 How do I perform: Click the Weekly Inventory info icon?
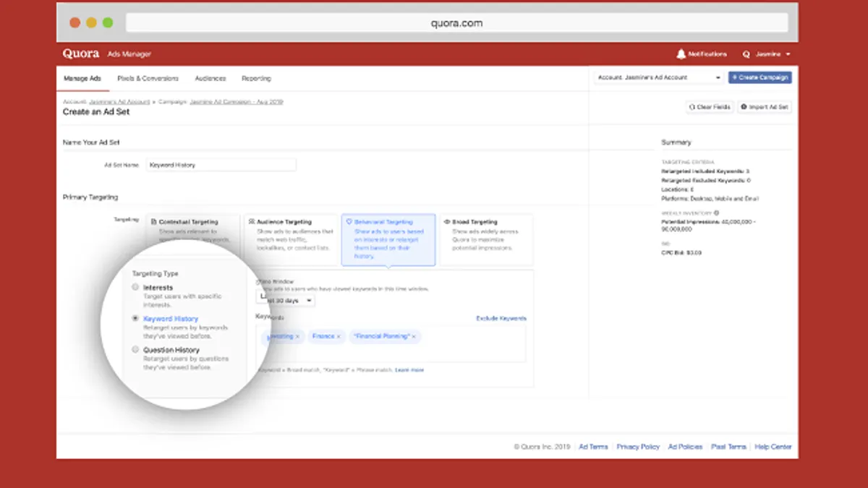716,213
